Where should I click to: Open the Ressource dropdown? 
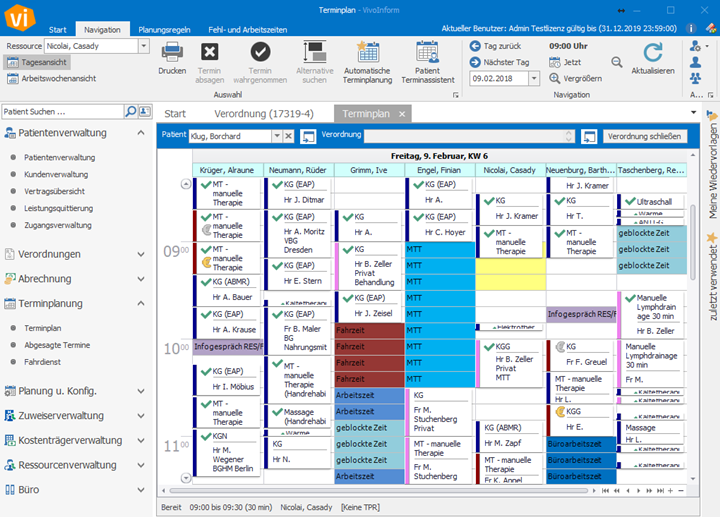[144, 46]
